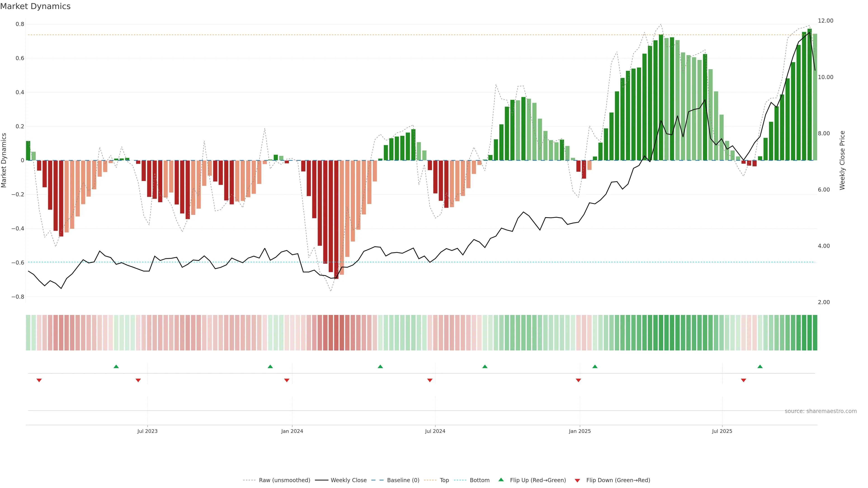Click the Flip Up legend triangle icon
The height and width of the screenshot is (488, 868).
coord(501,480)
